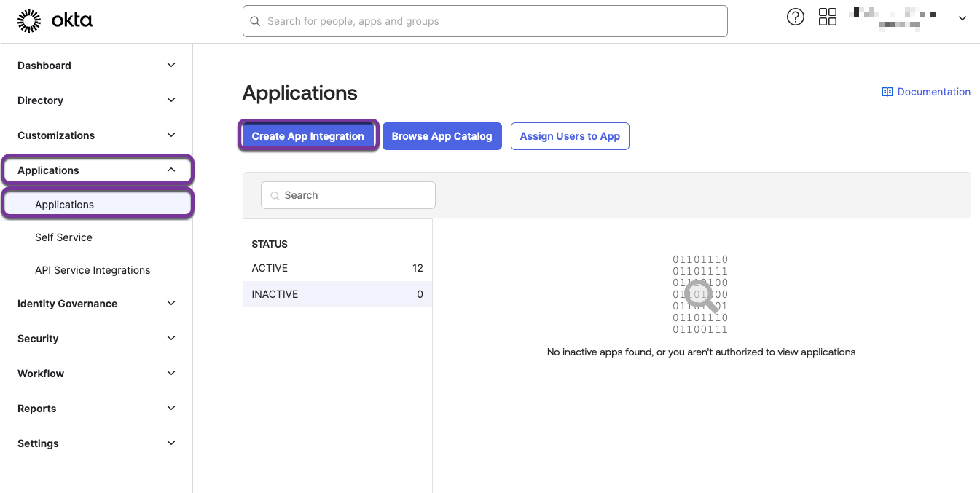Filter by INACTIVE status
This screenshot has width=980, height=493.
(x=337, y=294)
